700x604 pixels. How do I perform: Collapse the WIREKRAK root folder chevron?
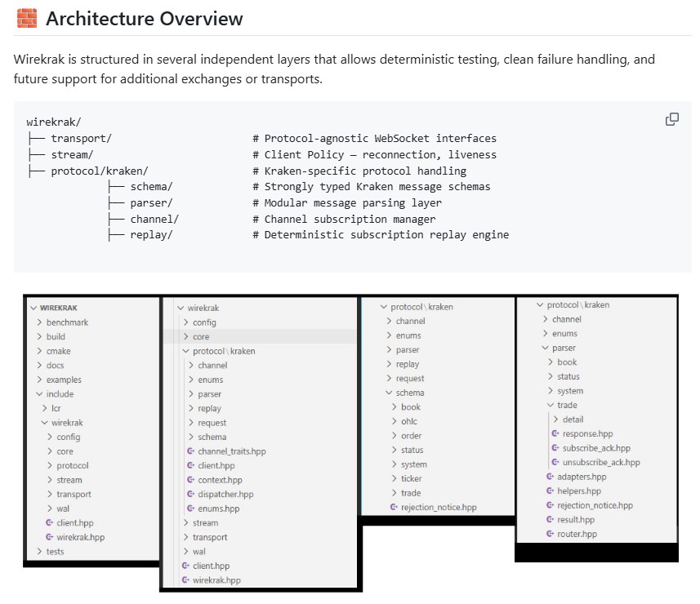click(33, 308)
